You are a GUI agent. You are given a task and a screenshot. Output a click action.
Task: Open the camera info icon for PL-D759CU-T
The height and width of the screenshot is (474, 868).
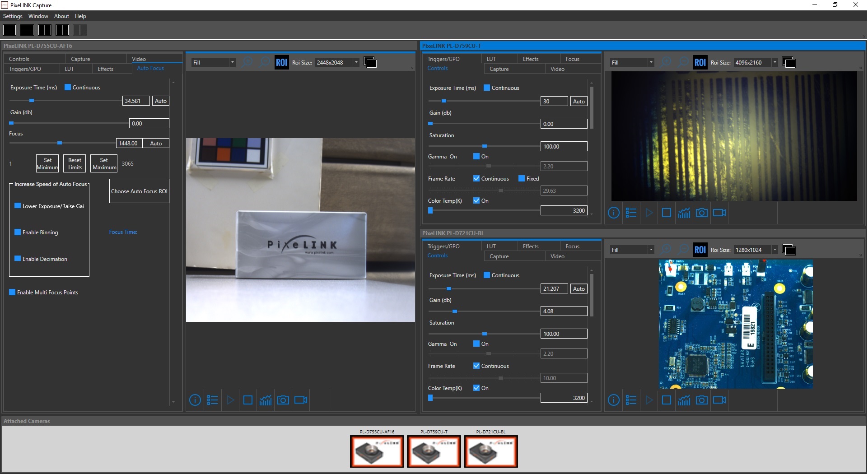(x=614, y=213)
